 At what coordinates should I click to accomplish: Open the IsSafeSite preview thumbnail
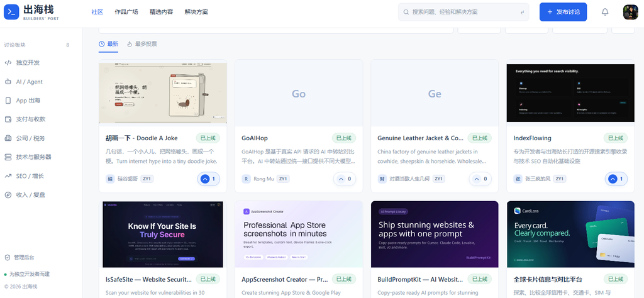(163, 235)
